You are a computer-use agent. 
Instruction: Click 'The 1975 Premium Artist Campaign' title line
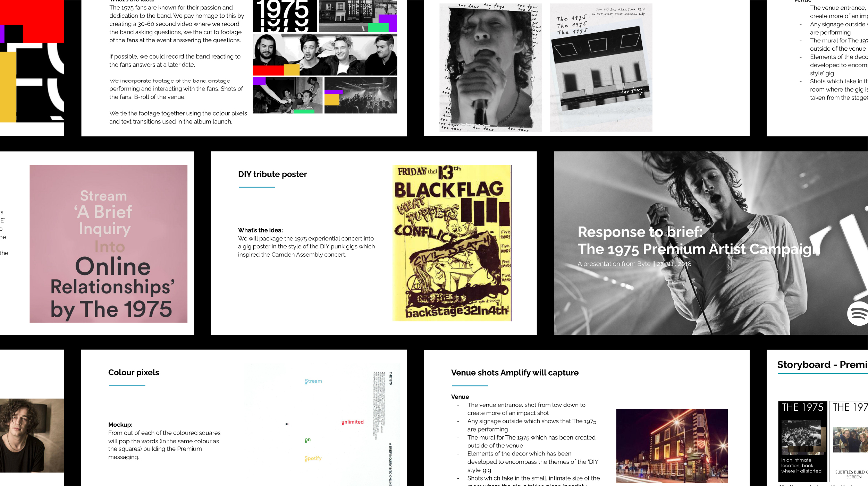click(699, 249)
